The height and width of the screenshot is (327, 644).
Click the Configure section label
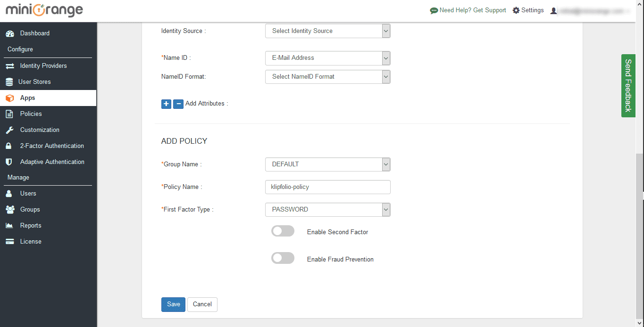coord(20,49)
